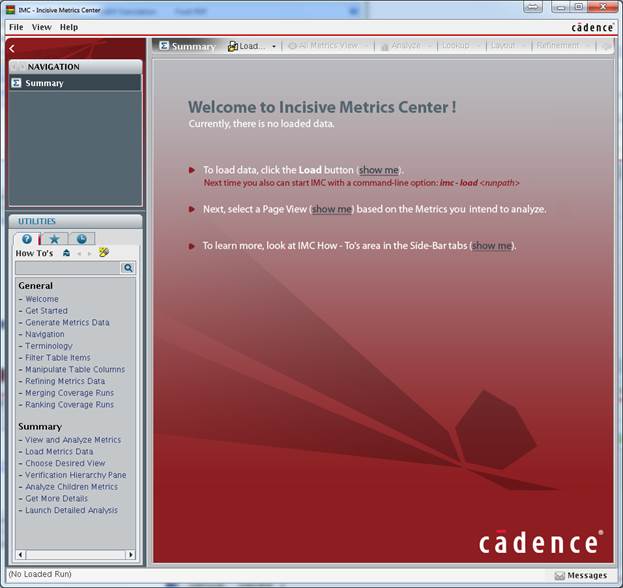Click show me link for Load button
The width and height of the screenshot is (623, 588).
pos(379,170)
